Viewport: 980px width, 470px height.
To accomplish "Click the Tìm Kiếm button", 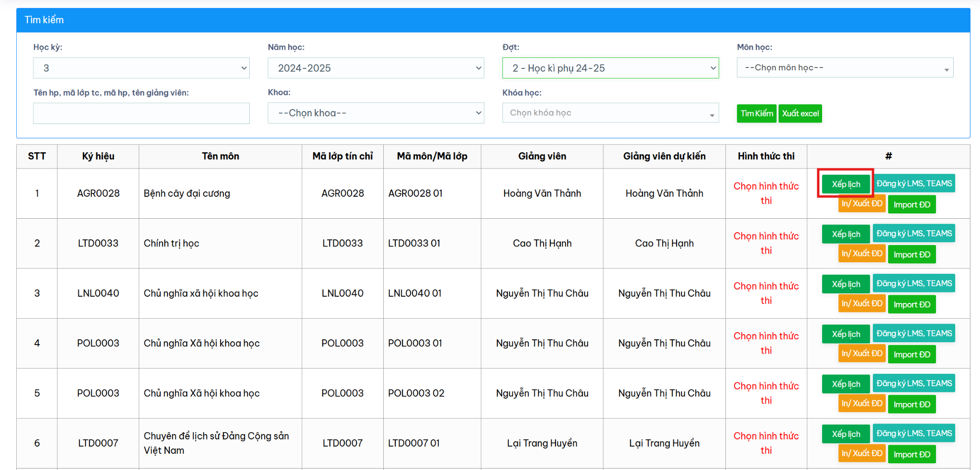I will point(757,113).
